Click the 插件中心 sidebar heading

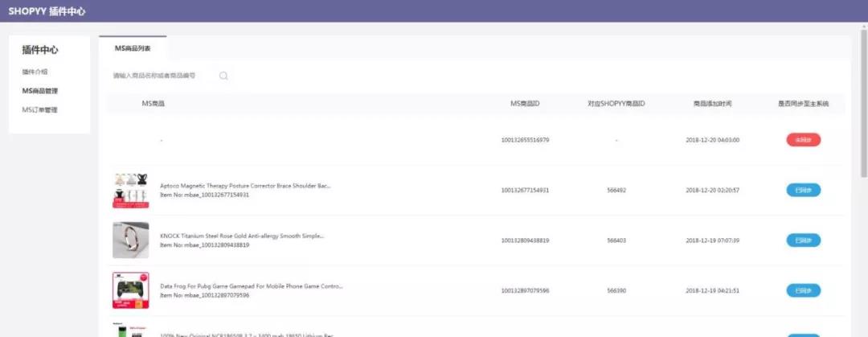(x=40, y=50)
